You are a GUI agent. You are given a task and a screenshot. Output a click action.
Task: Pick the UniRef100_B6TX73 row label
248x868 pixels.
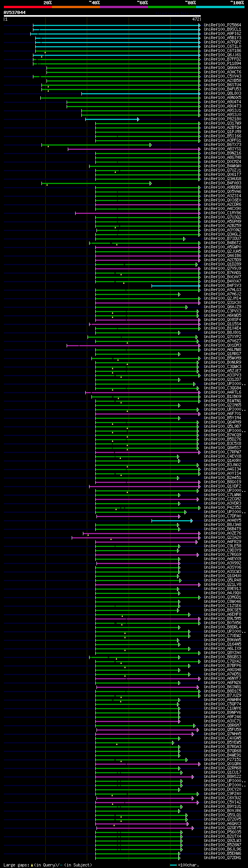[x=222, y=145]
